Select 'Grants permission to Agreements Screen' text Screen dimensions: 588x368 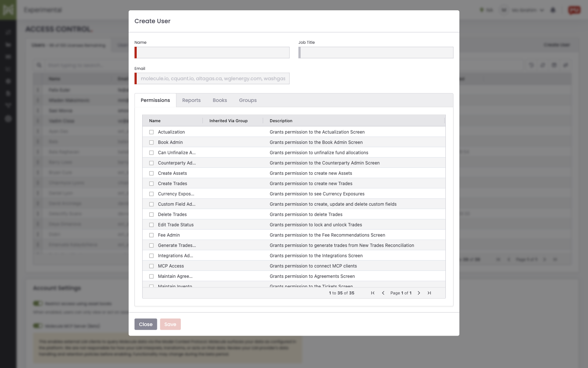click(x=312, y=276)
